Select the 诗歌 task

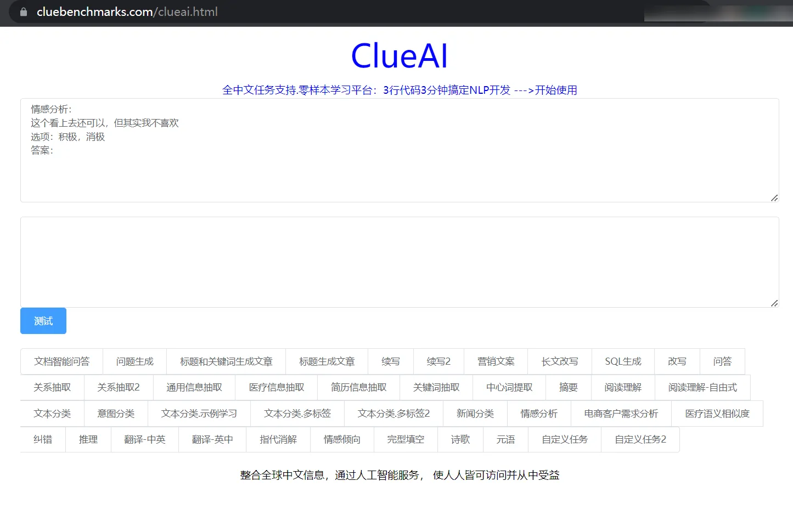click(x=460, y=439)
